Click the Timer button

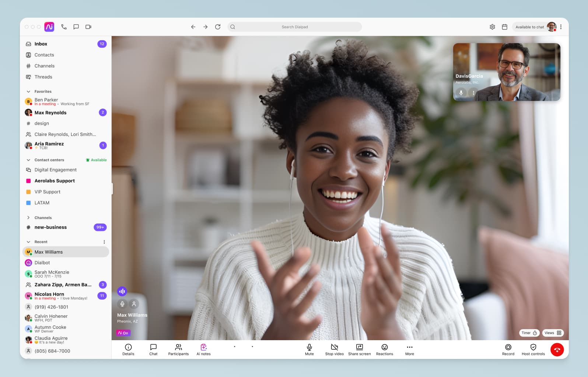click(x=529, y=333)
